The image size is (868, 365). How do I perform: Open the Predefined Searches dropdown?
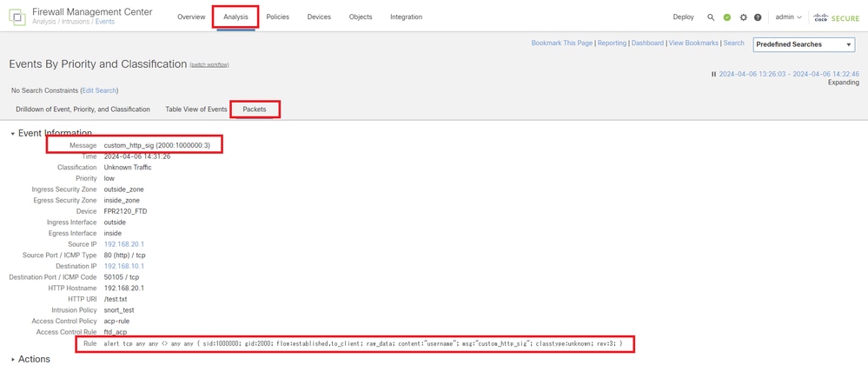coord(804,44)
